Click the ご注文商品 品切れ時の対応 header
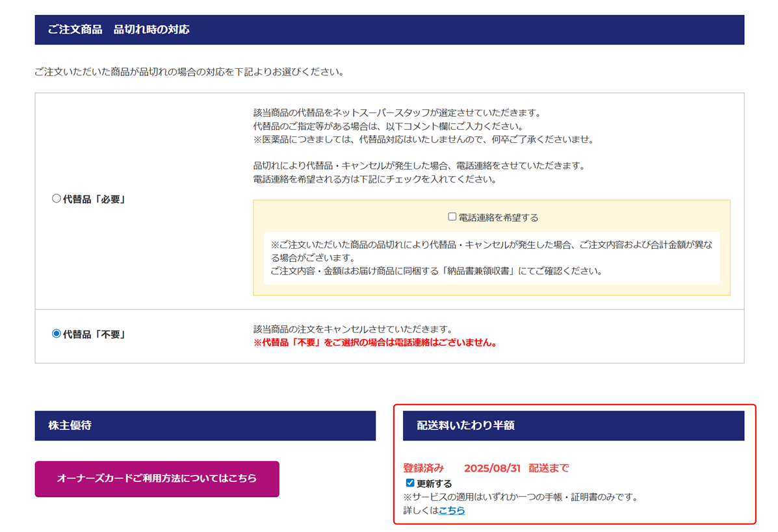The image size is (778, 532). (x=119, y=30)
